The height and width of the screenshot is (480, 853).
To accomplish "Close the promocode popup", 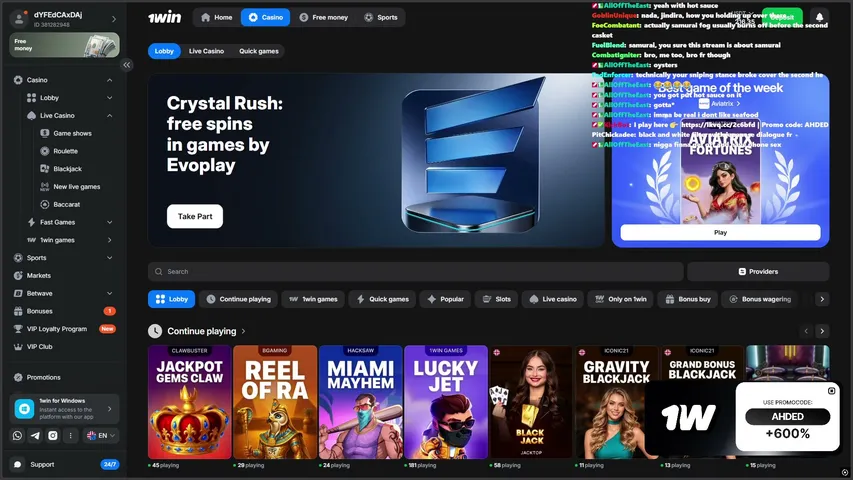I will pos(831,391).
